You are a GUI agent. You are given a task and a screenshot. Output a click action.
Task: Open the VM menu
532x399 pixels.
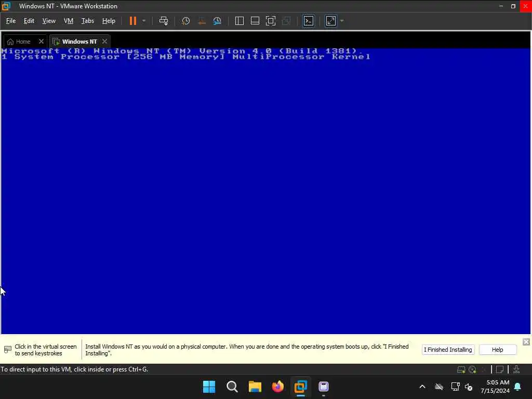(x=69, y=21)
